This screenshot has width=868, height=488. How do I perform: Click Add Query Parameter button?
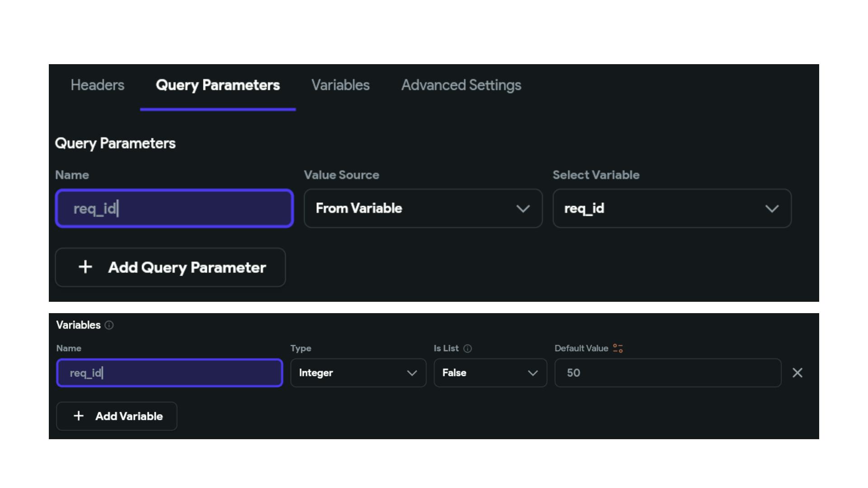point(170,267)
